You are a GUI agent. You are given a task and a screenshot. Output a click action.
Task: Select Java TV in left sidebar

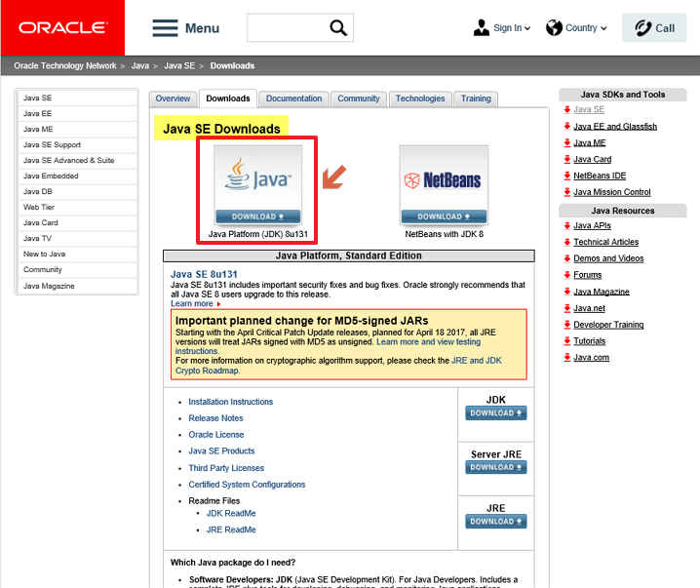click(x=77, y=239)
